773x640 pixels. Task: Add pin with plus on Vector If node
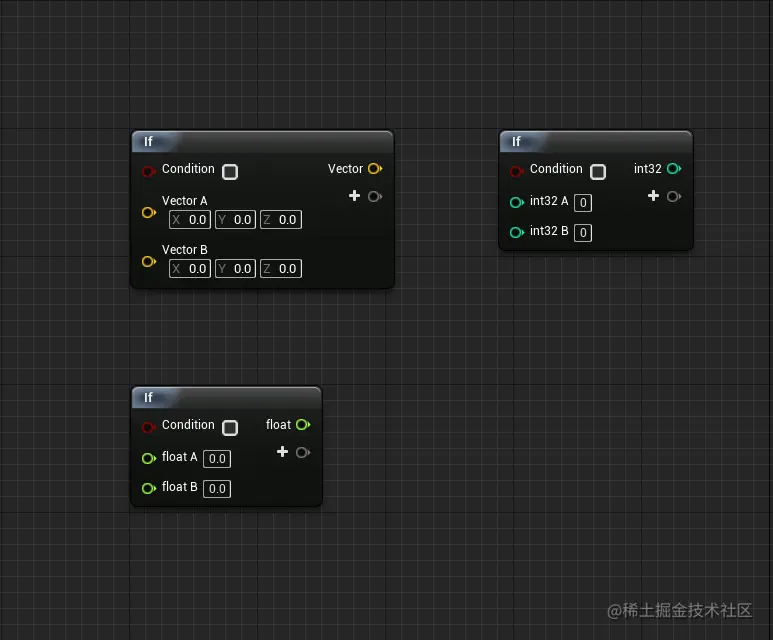click(x=354, y=196)
